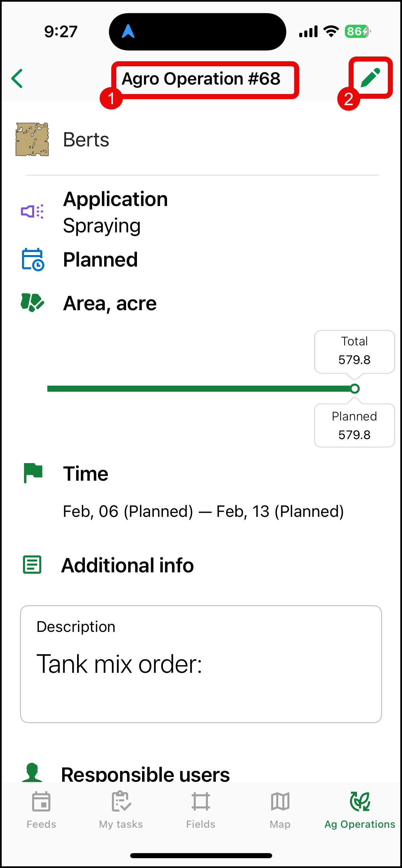
Task: Tap the planned date range text
Action: (x=203, y=511)
